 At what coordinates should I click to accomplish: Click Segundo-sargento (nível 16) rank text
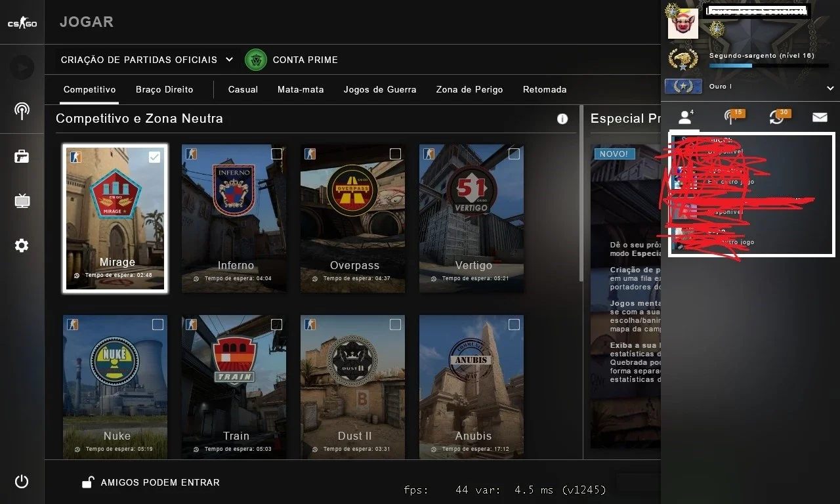[761, 56]
